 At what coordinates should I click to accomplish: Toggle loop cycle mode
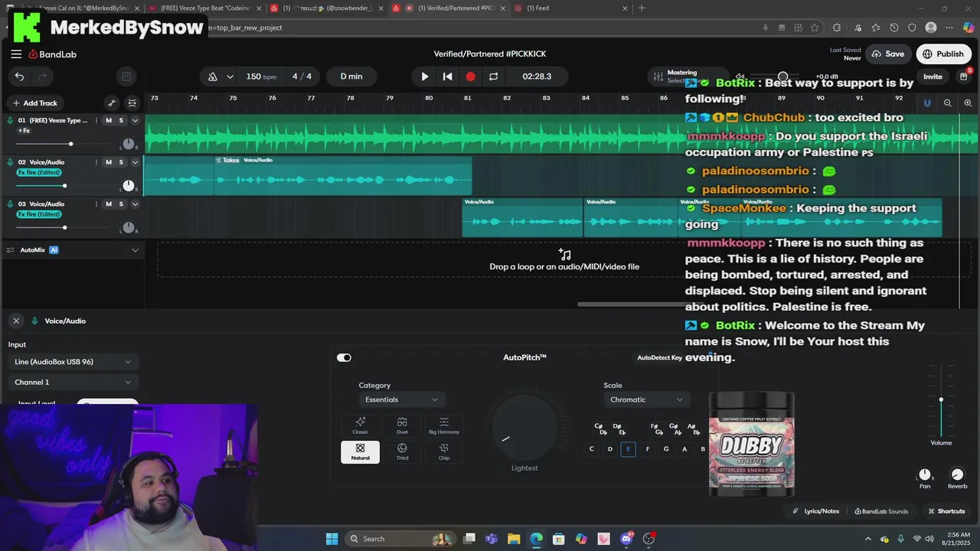point(494,77)
